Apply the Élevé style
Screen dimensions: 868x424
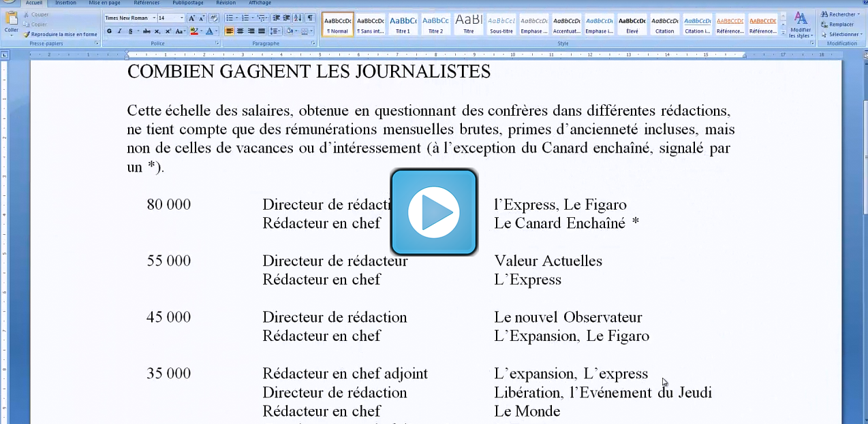click(632, 25)
